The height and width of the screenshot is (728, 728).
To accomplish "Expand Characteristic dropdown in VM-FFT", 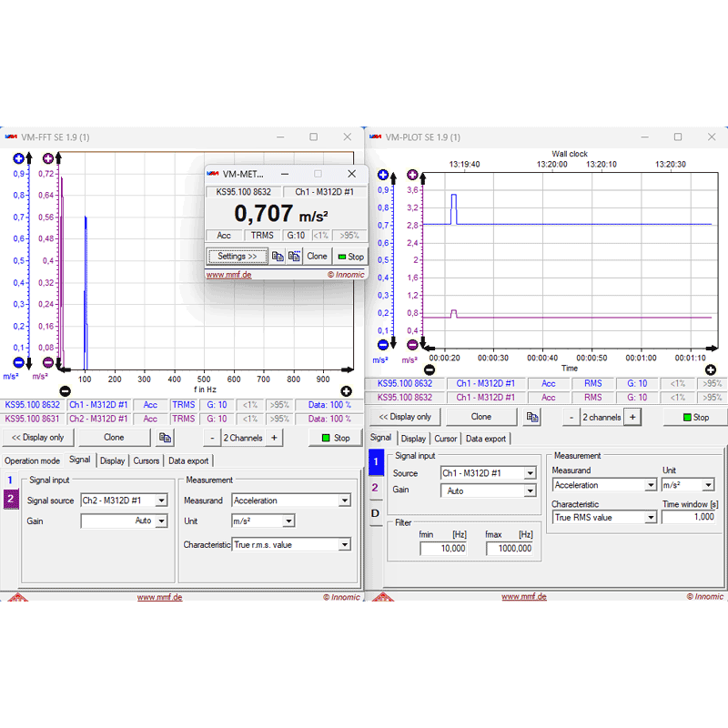I will (345, 545).
